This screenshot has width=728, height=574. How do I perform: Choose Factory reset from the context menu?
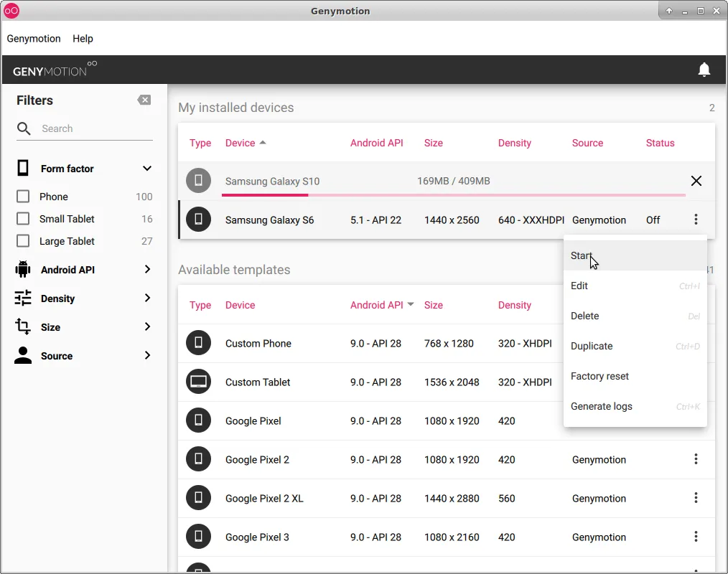click(635, 376)
